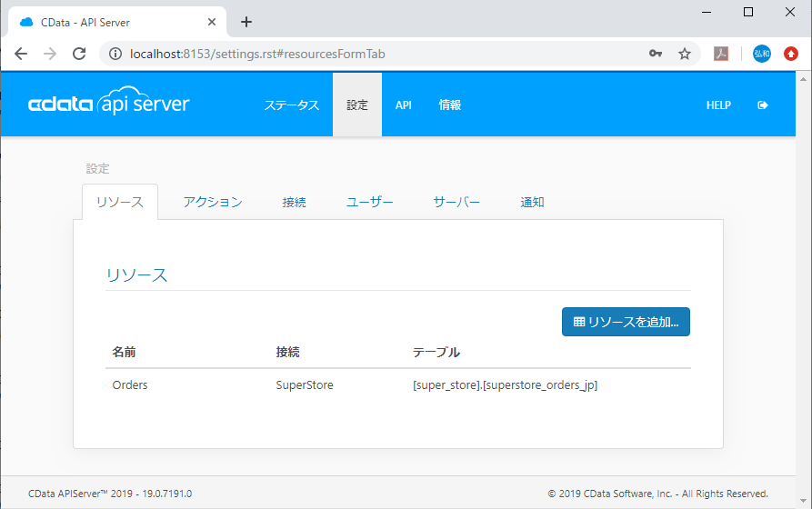Click the CData API Server logo
Image resolution: width=812 pixels, height=509 pixels.
(109, 102)
